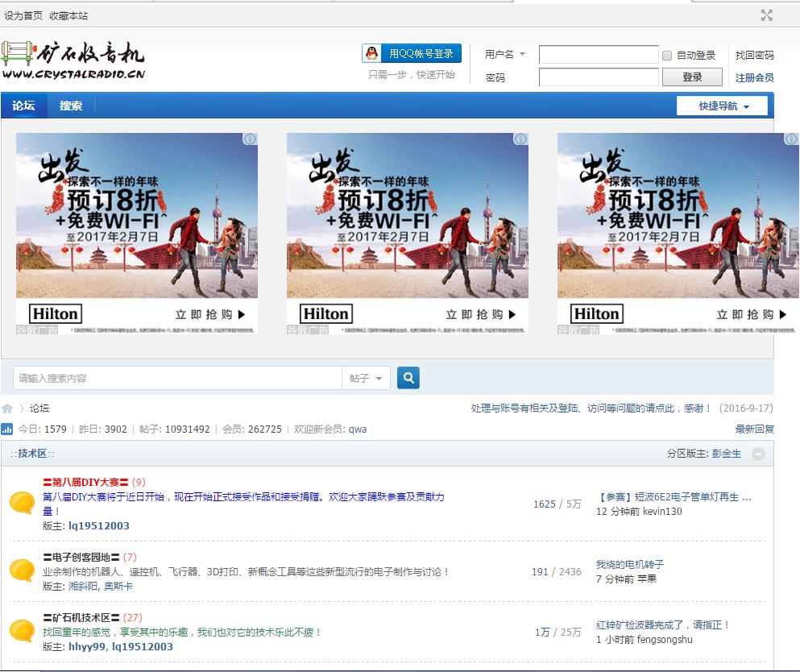Open moderator hhyy99 profile
Screen dimensions: 800x672
pyautogui.click(x=87, y=646)
